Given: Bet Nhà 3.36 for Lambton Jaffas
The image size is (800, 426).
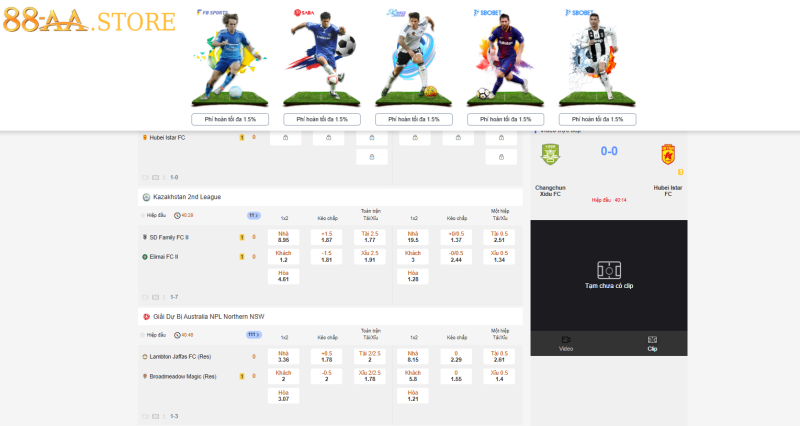Looking at the screenshot, I should click(x=284, y=357).
